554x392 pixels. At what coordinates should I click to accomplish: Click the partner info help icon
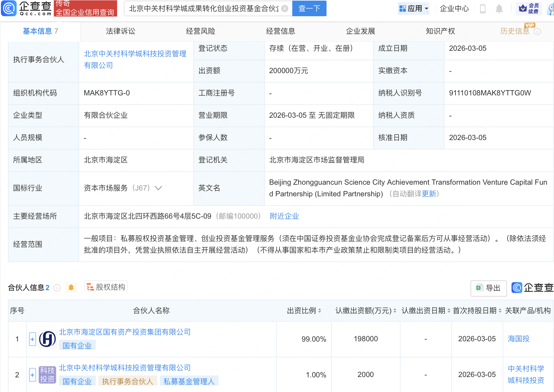pos(57,288)
